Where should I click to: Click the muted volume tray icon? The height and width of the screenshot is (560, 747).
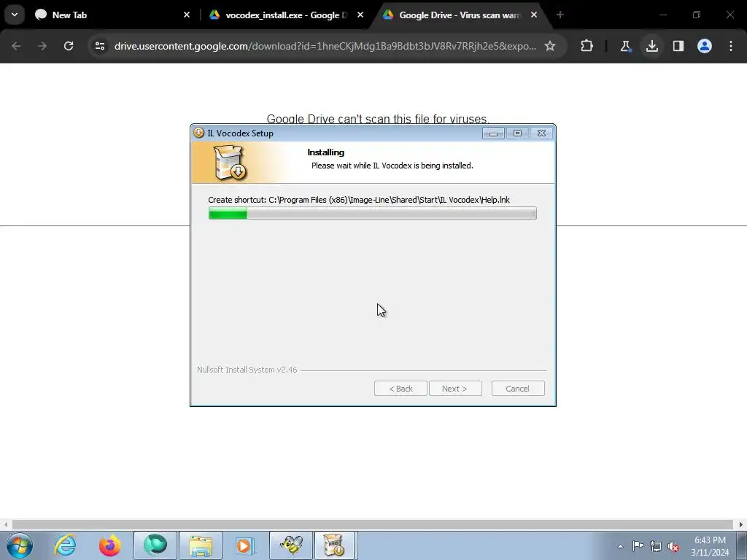(673, 547)
